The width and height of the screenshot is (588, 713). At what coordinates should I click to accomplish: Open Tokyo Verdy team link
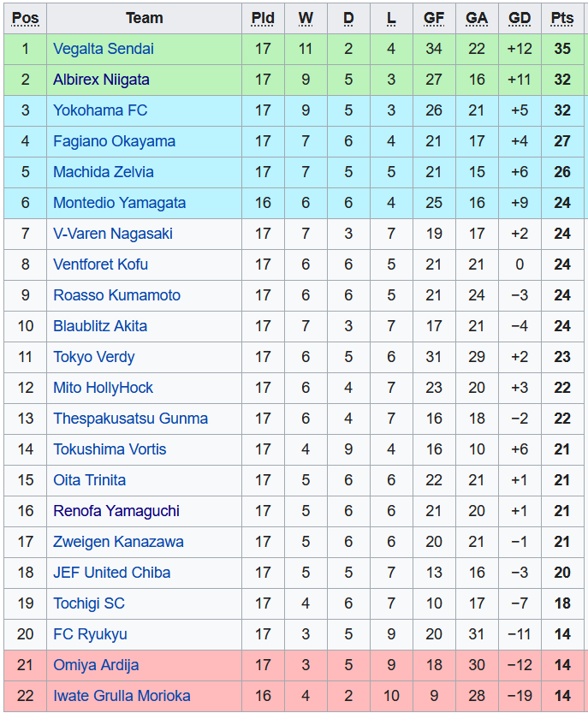pyautogui.click(x=93, y=357)
